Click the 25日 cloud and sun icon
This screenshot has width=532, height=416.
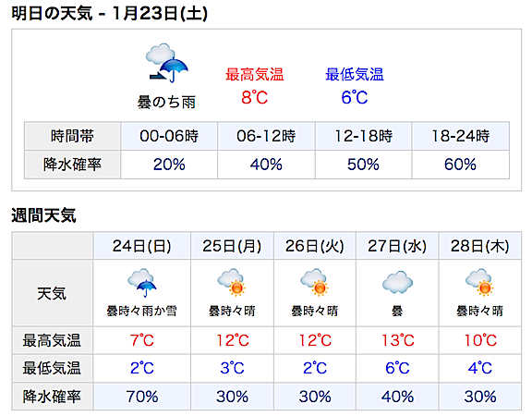(232, 283)
